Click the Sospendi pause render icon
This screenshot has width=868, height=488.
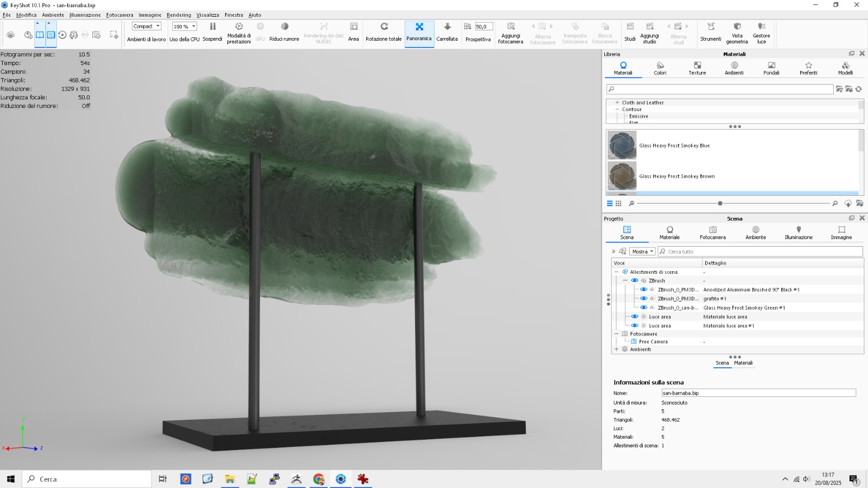tap(213, 27)
